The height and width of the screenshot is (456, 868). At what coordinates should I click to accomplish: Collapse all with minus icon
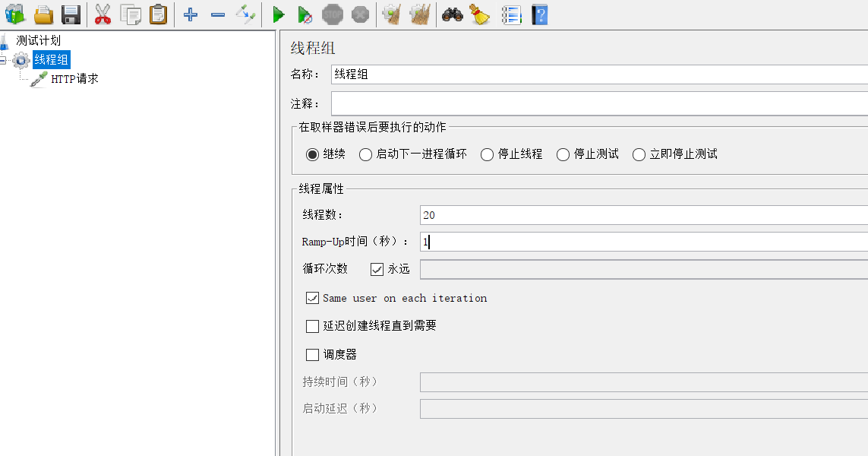[x=218, y=14]
